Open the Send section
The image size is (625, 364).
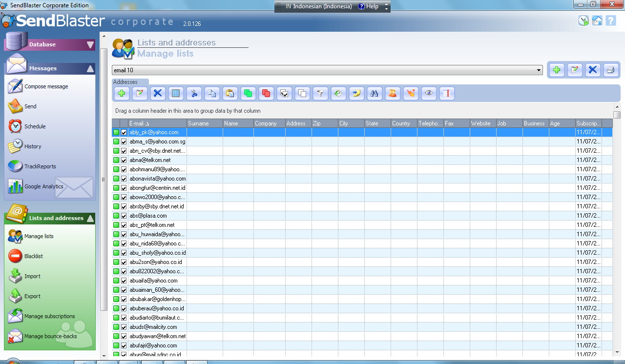point(22,106)
